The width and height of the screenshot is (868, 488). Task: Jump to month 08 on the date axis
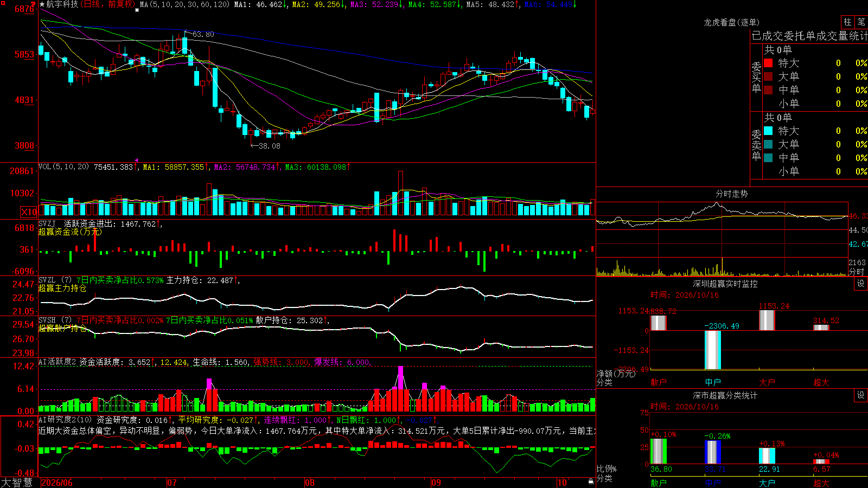tap(309, 483)
